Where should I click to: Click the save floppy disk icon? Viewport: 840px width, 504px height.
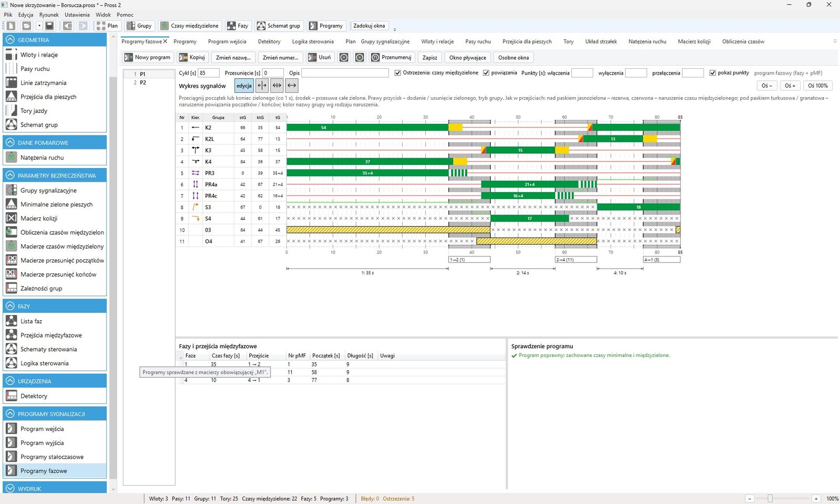[x=49, y=26]
